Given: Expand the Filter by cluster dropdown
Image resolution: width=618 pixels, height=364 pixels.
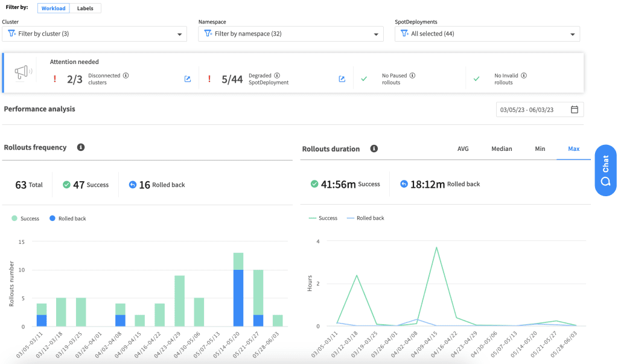Looking at the screenshot, I should click(x=94, y=34).
